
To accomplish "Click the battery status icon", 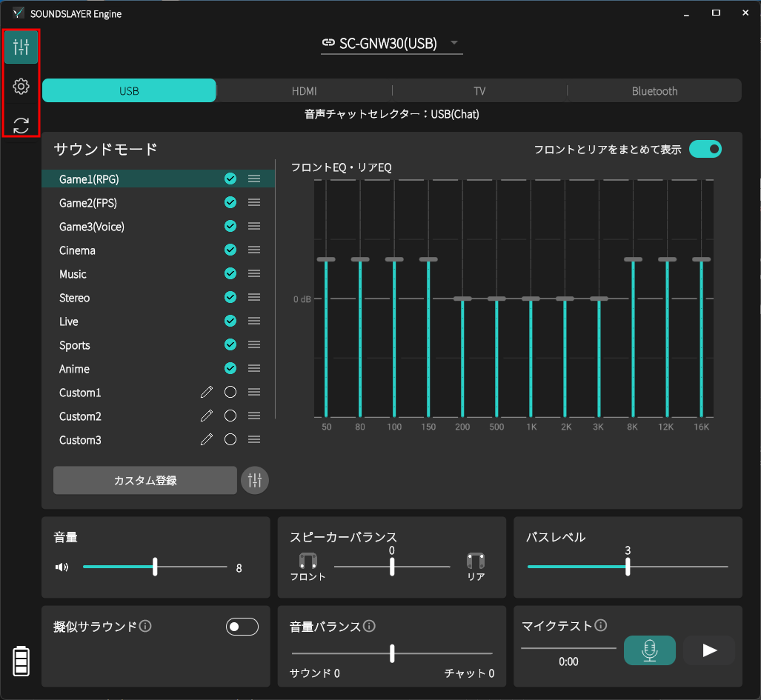I will click(21, 661).
